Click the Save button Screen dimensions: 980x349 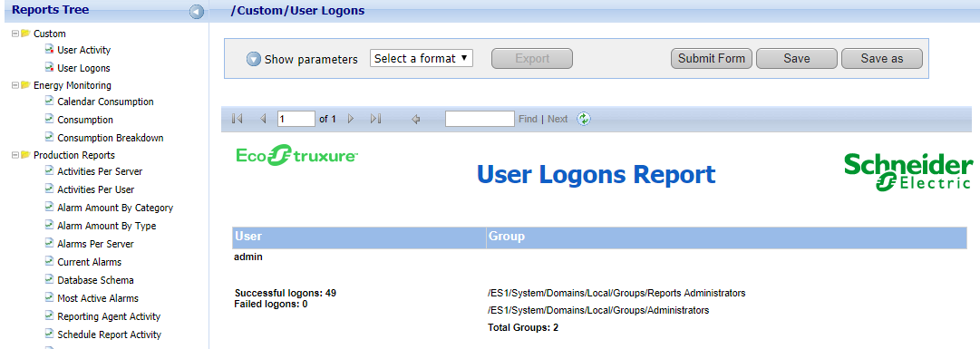click(797, 59)
